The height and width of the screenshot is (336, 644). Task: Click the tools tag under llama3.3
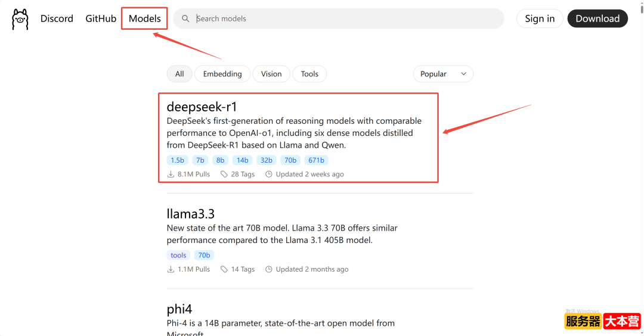(x=178, y=255)
